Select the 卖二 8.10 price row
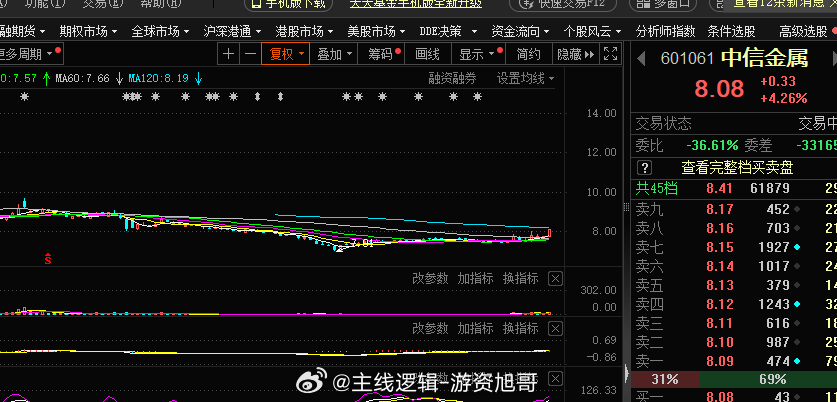The height and width of the screenshot is (402, 837). [x=733, y=342]
